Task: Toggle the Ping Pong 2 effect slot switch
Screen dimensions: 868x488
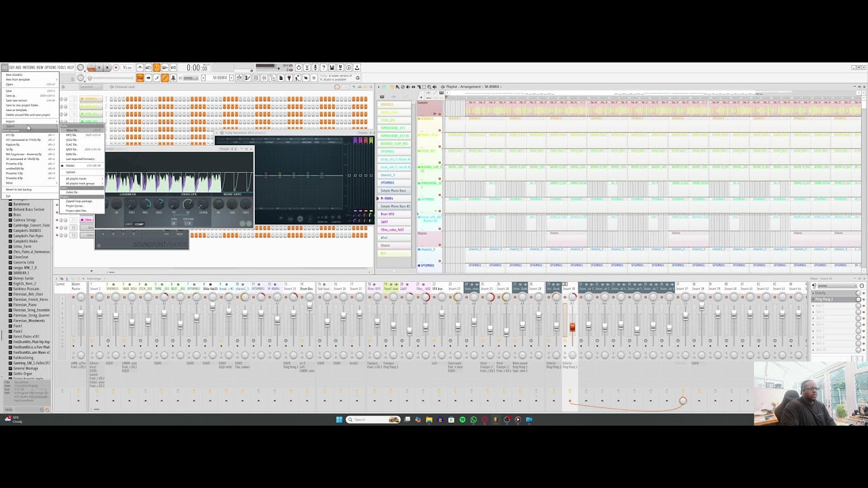Action: point(864,300)
